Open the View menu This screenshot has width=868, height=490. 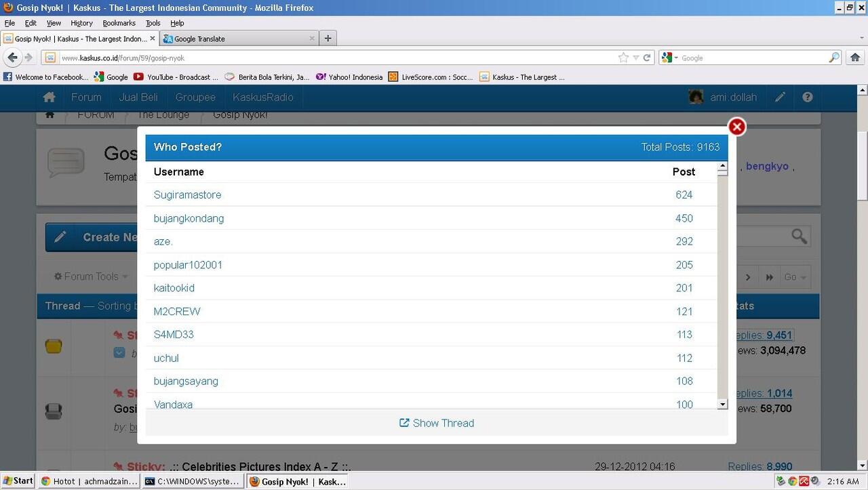[54, 23]
